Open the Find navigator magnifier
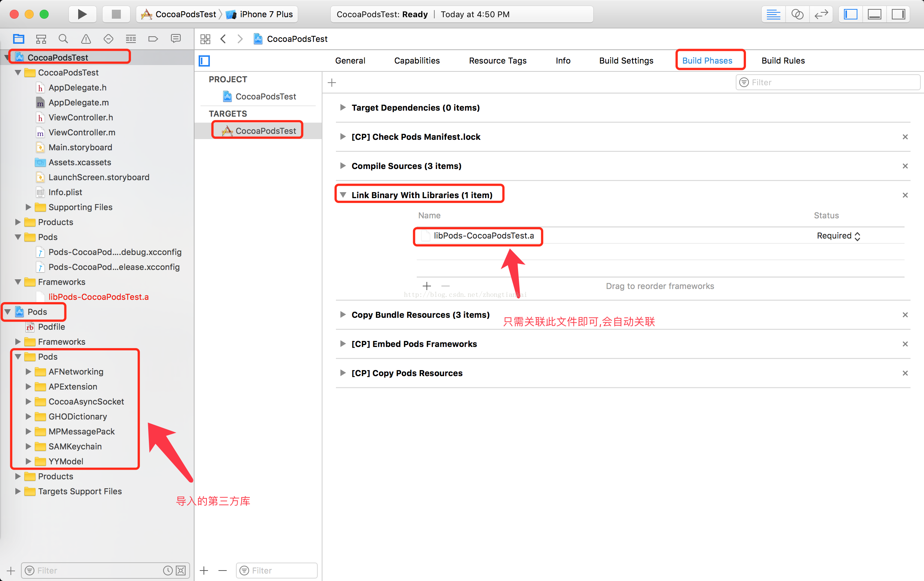 point(63,39)
